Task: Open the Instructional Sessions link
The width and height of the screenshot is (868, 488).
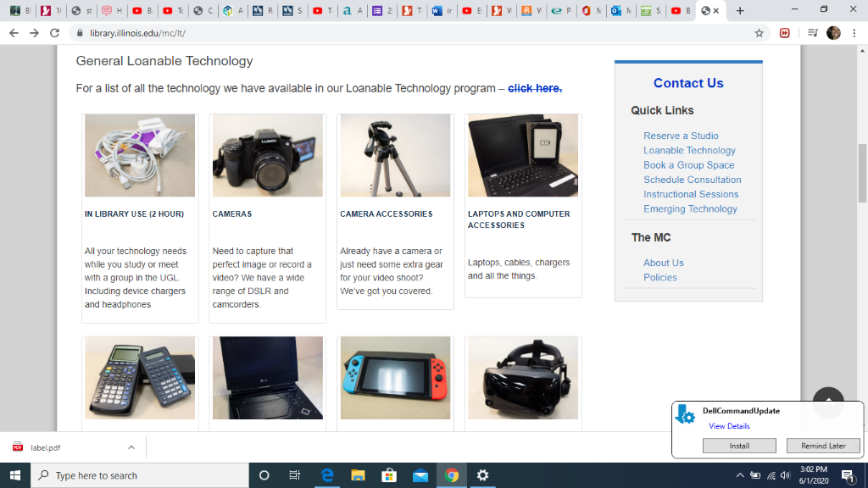Action: pos(691,195)
